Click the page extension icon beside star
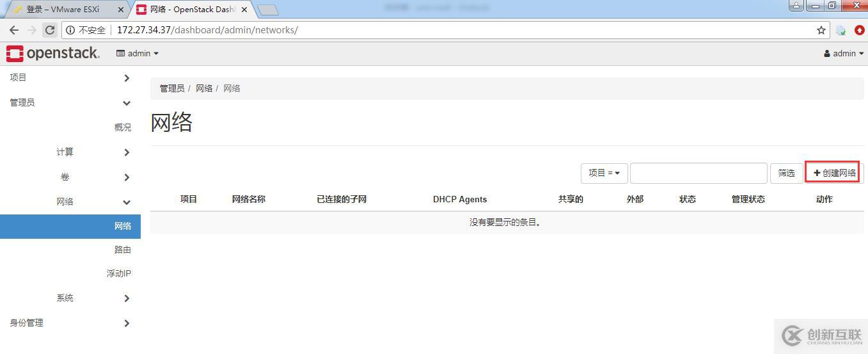This screenshot has height=354, width=868. (x=841, y=30)
